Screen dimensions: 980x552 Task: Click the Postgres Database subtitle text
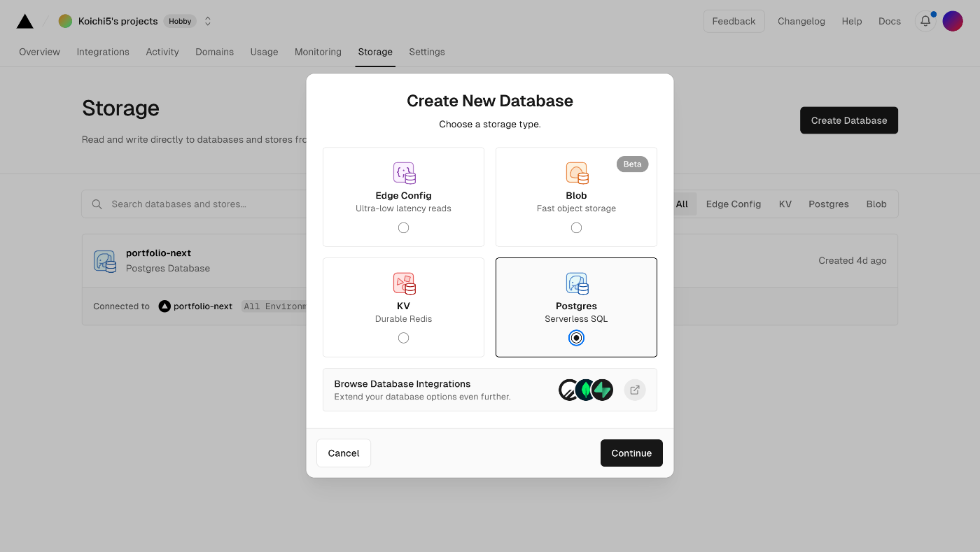click(x=168, y=268)
